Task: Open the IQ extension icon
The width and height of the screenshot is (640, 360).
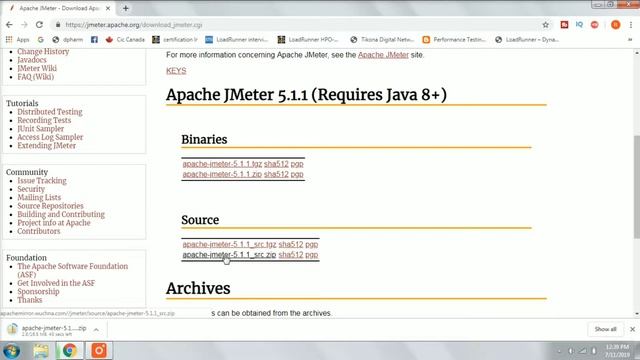Action: (579, 25)
